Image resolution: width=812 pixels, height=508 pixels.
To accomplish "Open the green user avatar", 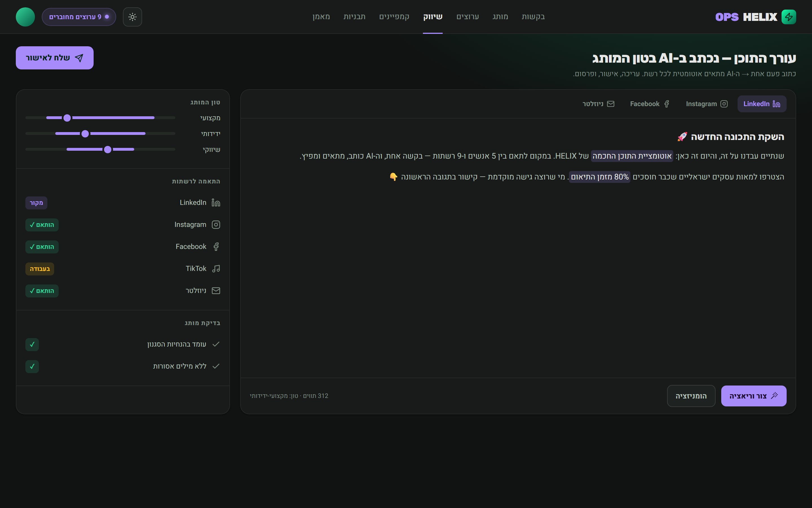I will tap(25, 17).
